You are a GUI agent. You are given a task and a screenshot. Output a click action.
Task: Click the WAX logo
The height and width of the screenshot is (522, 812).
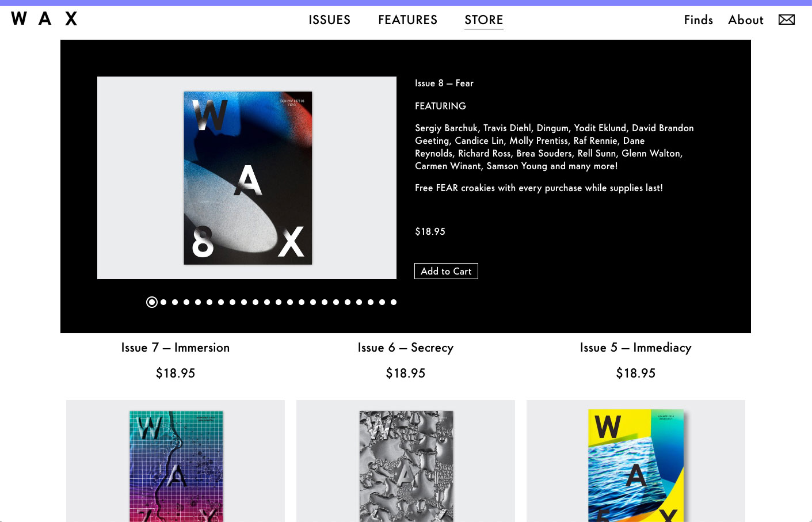(x=43, y=19)
